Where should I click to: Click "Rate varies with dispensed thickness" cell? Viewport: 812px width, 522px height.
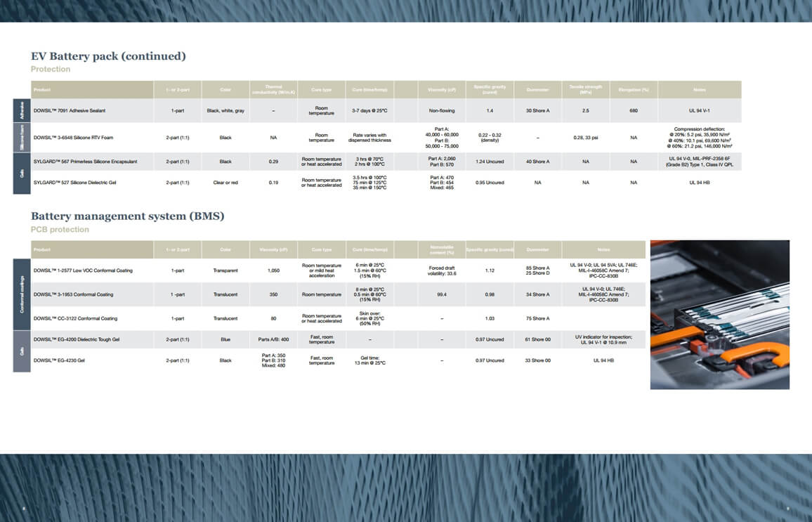[369, 138]
